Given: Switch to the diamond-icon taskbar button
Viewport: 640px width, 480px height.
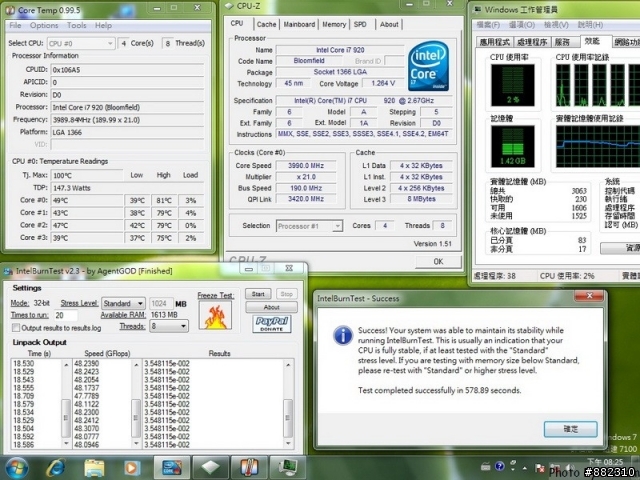Looking at the screenshot, I should coord(210,468).
